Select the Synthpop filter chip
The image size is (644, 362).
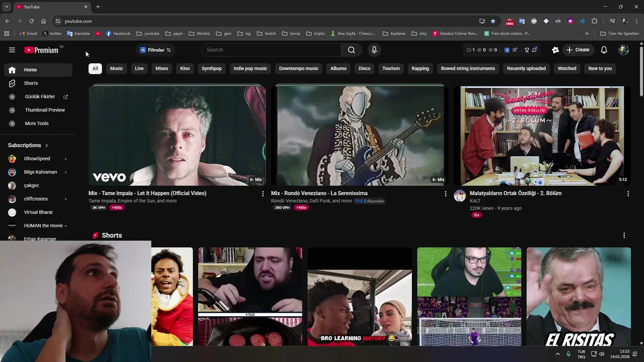tap(212, 68)
